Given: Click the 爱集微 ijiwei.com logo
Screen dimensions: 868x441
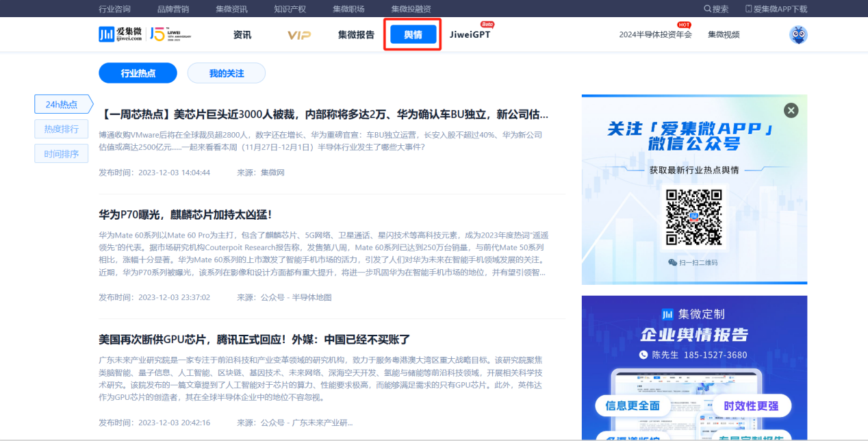Looking at the screenshot, I should [x=120, y=34].
